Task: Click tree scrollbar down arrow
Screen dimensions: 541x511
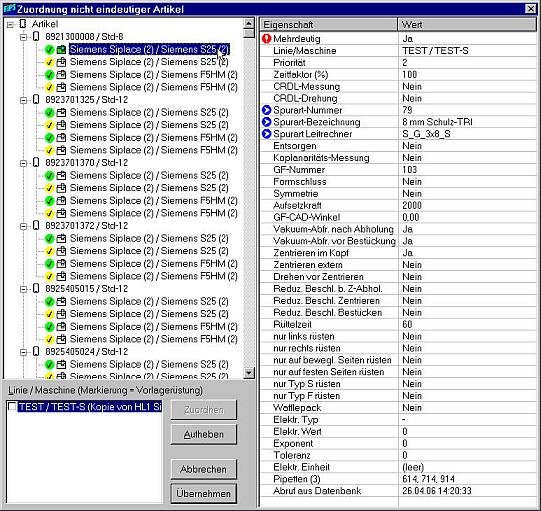Action: pyautogui.click(x=249, y=373)
